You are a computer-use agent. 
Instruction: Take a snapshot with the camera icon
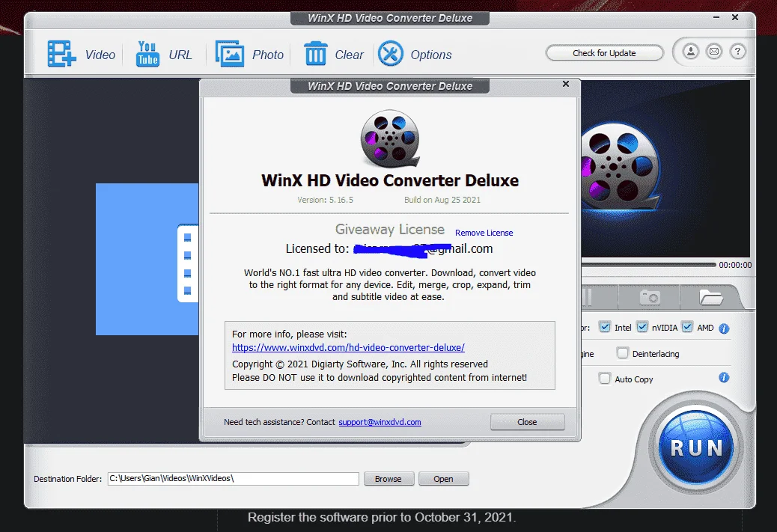[650, 298]
